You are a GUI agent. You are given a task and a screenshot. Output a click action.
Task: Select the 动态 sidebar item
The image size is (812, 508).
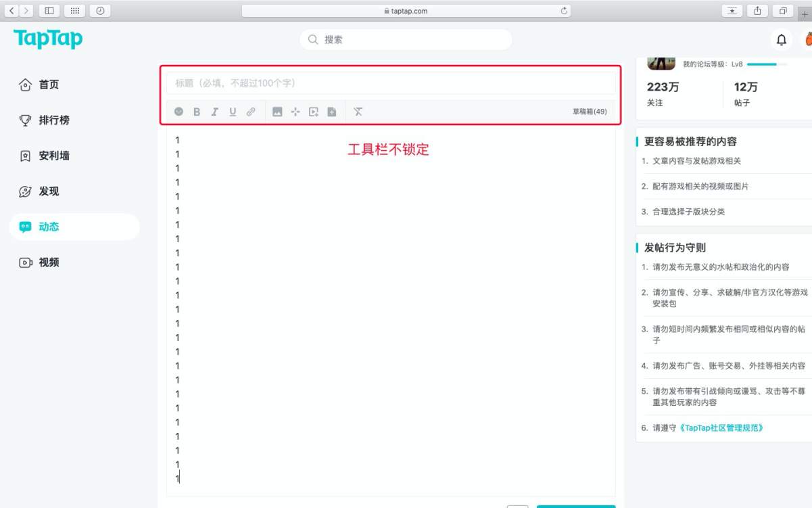[74, 227]
